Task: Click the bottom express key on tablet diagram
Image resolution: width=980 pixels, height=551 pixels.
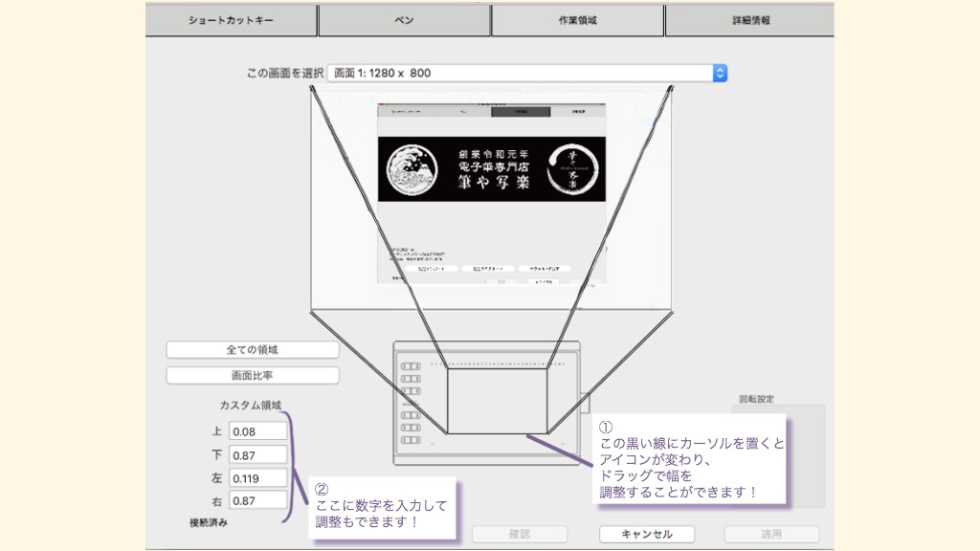Action: (411, 440)
